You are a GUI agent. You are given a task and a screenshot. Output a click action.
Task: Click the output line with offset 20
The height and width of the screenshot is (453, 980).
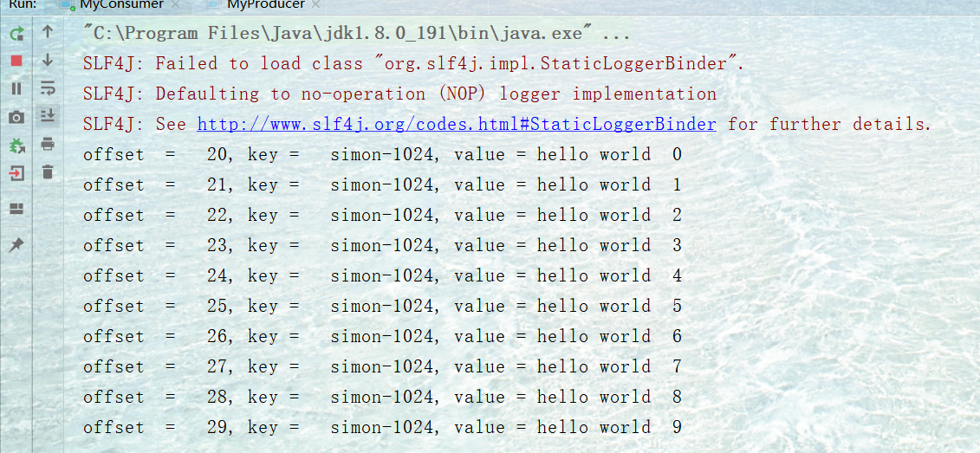point(382,155)
